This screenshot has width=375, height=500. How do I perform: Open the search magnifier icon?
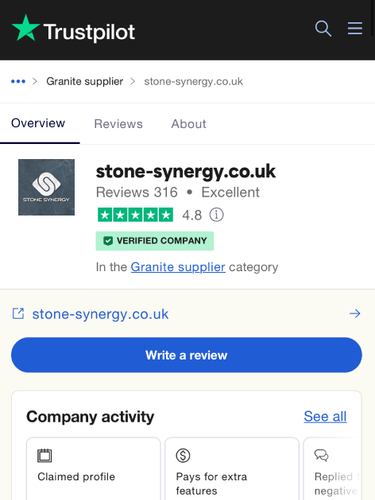point(323,28)
